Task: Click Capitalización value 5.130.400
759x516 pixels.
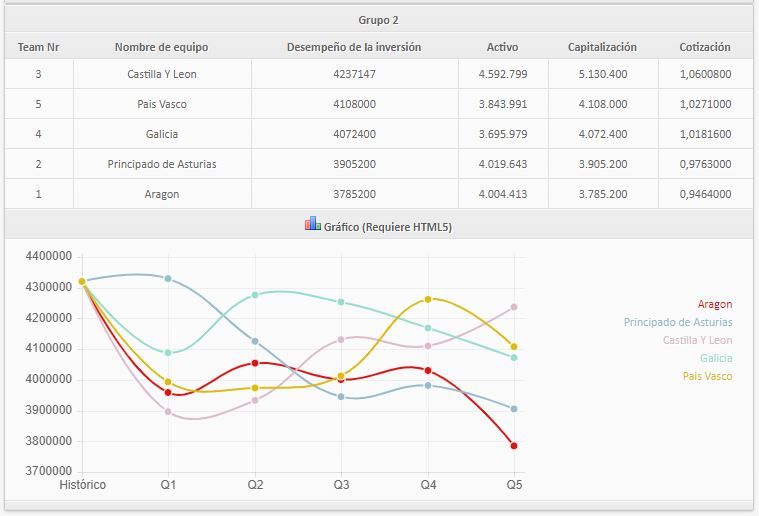Action: (603, 74)
